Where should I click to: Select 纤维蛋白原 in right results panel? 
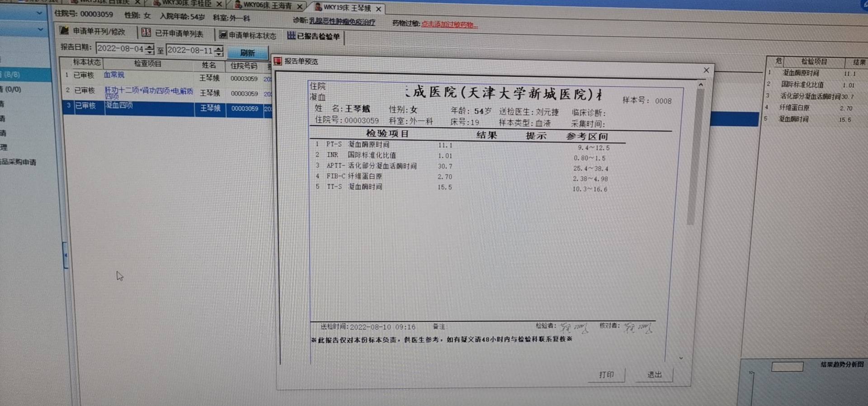(794, 108)
